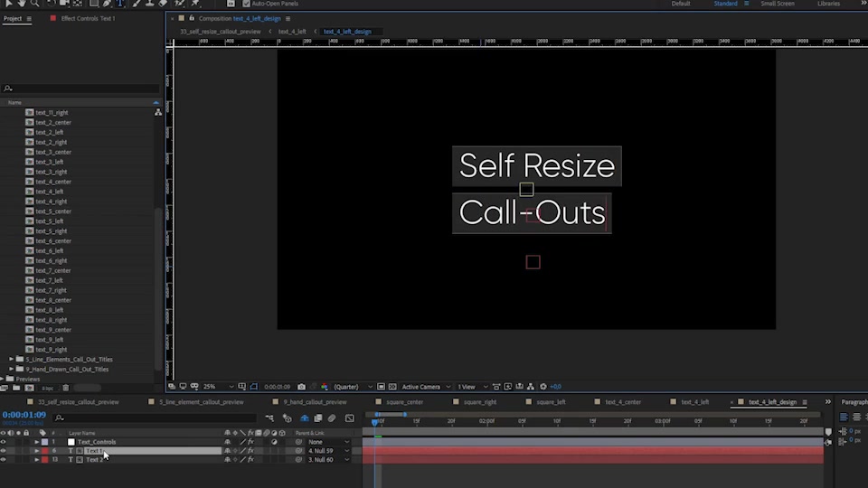Toggle fx switch on Text 2 layer
Screen dimensions: 868x488
point(250,460)
